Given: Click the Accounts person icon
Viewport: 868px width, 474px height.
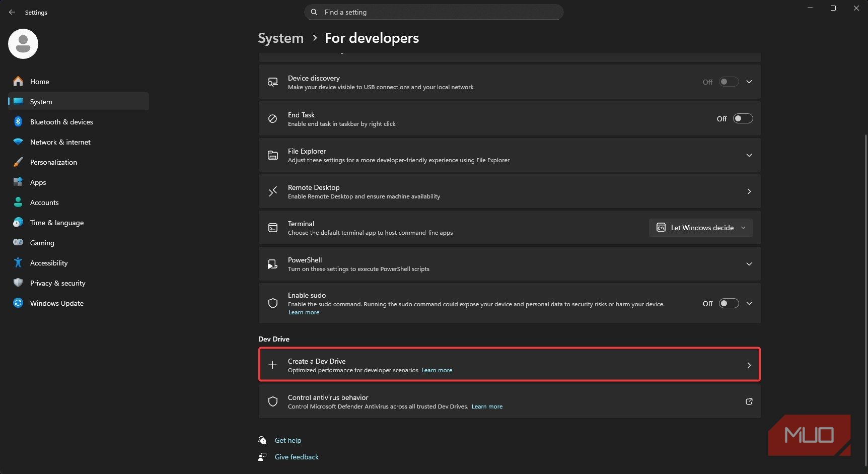Looking at the screenshot, I should [x=18, y=202].
